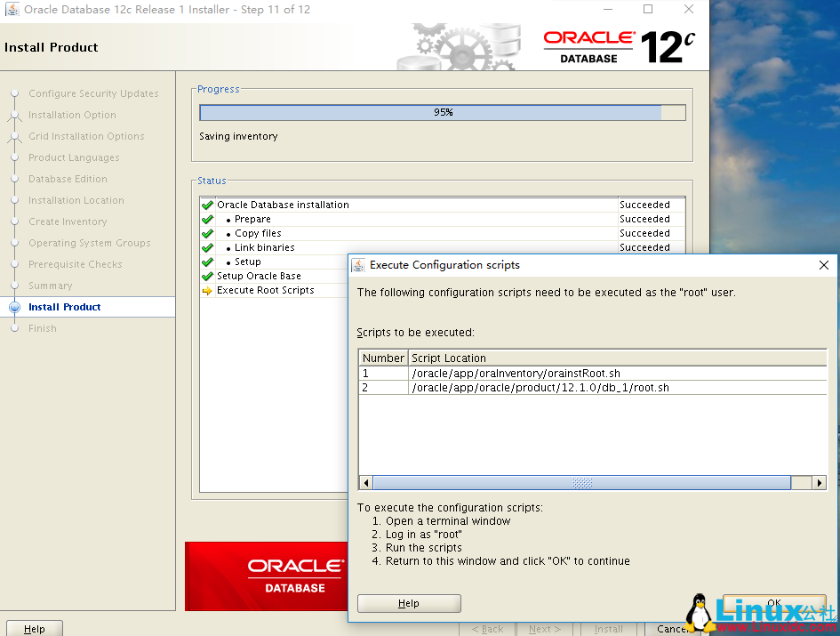
Task: Click green checkmark next to Copy files
Action: [x=207, y=233]
